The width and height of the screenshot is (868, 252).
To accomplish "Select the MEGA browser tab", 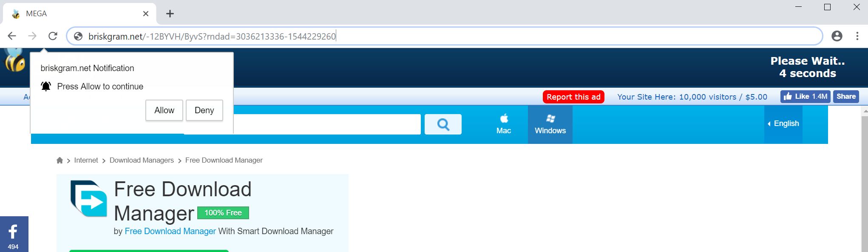I will click(x=79, y=14).
